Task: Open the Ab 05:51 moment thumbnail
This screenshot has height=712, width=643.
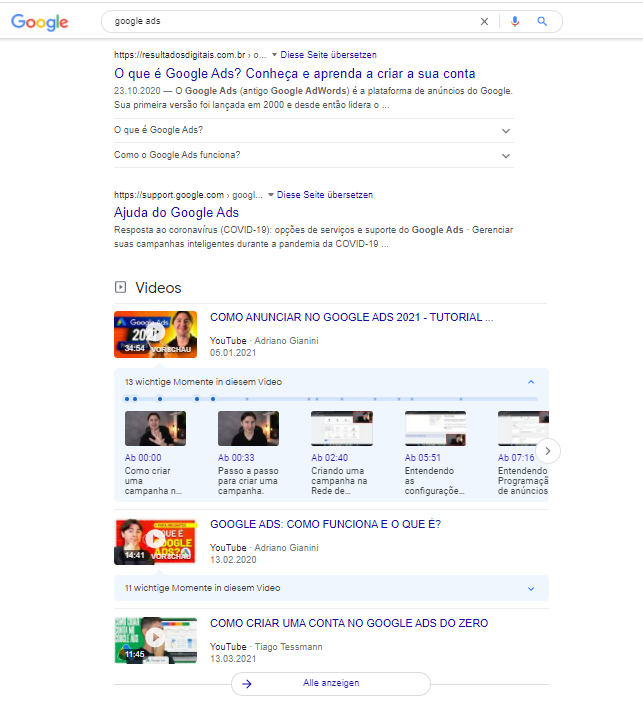Action: [435, 428]
